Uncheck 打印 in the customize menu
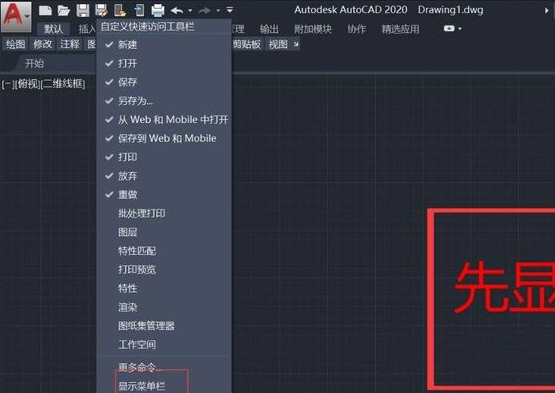The image size is (555, 393). [x=164, y=157]
